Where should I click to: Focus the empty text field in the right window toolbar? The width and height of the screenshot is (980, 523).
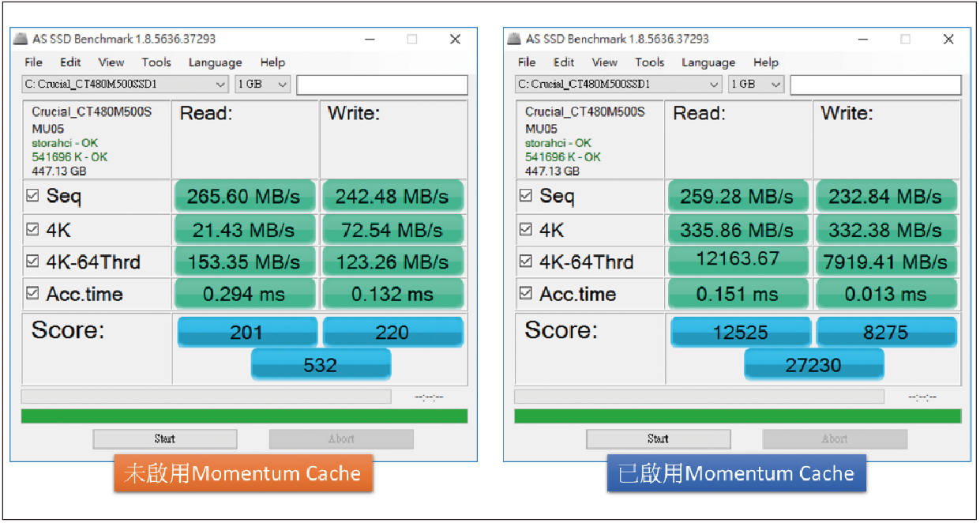[x=876, y=85]
